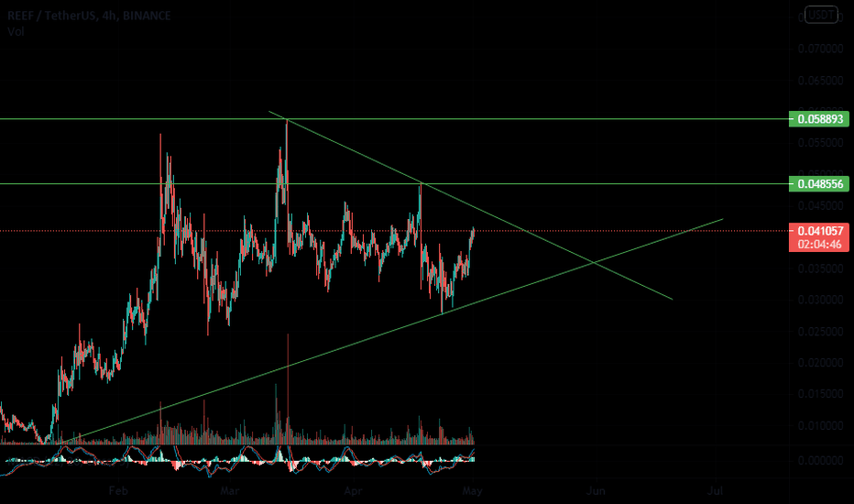Click the USDT currency button
Screen dimensions: 854x504
click(821, 15)
